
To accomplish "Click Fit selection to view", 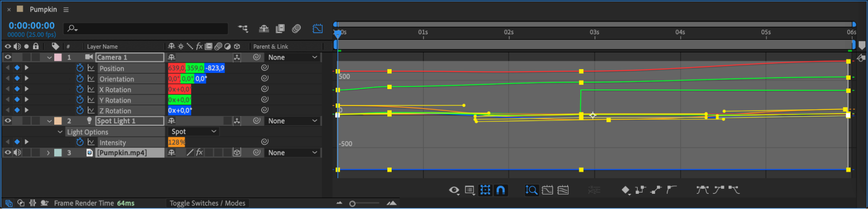I will pos(548,190).
